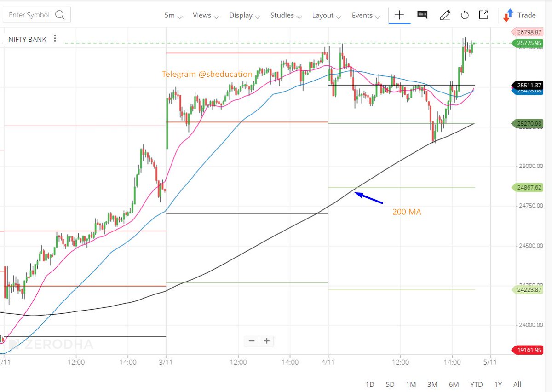The width and height of the screenshot is (552, 392).
Task: Zoom in with the plus button
Action: 266,341
